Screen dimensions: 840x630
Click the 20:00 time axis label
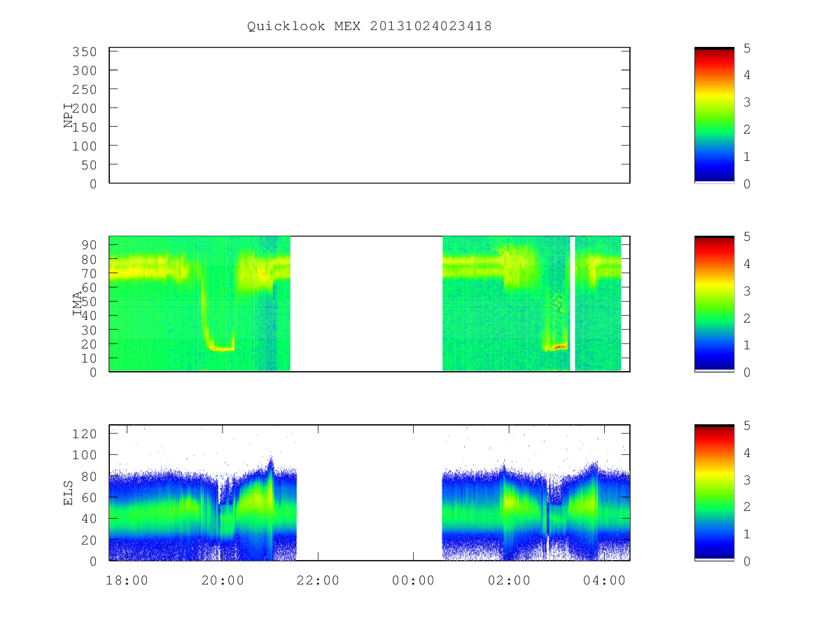pyautogui.click(x=222, y=580)
